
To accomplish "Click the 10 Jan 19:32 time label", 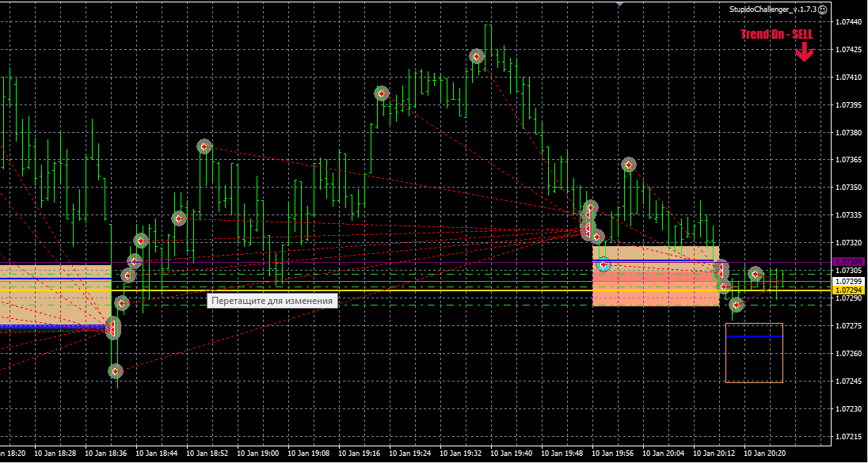I will coord(461,453).
